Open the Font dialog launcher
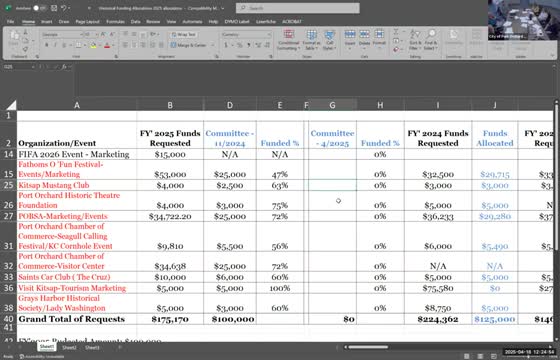Screen dimensions: 560x360 point(116,56)
